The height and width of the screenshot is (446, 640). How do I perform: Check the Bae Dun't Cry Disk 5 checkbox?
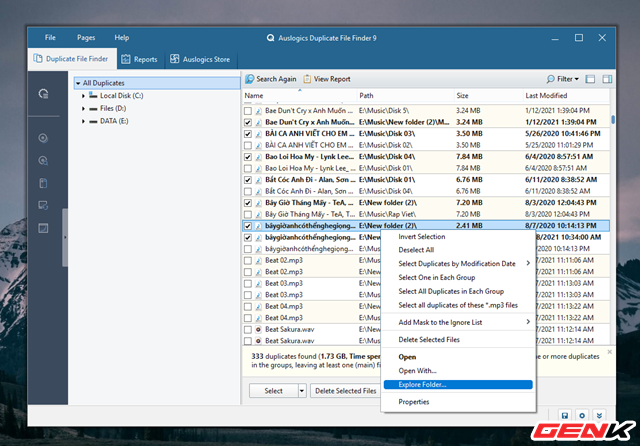[x=248, y=111]
